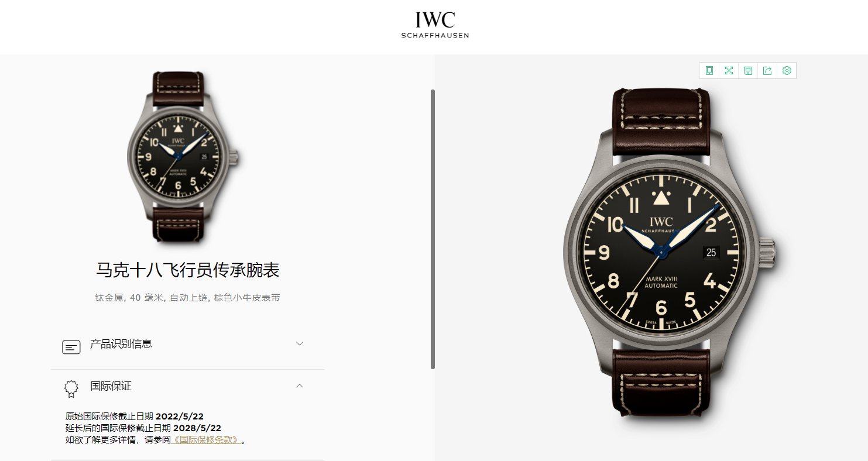Select the 产品识别信息 section heading
The width and height of the screenshot is (868, 461).
tap(121, 344)
